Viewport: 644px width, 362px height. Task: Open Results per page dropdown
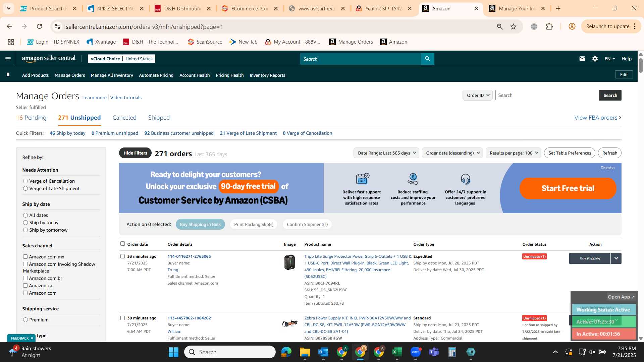513,153
